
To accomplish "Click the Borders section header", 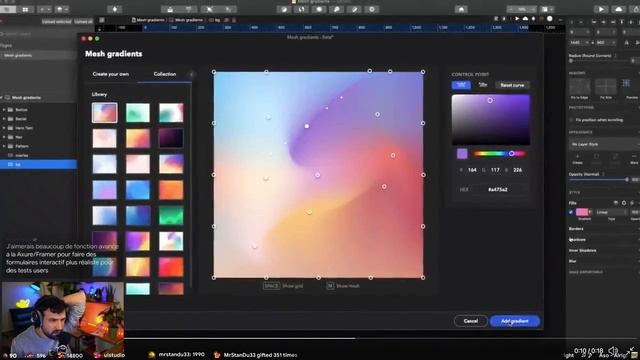I will (x=576, y=229).
